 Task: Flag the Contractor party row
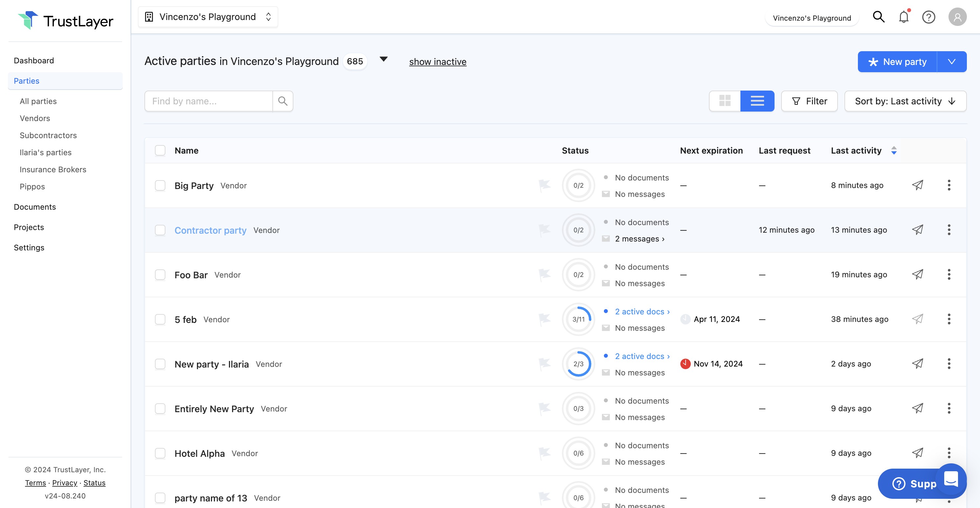pos(544,230)
